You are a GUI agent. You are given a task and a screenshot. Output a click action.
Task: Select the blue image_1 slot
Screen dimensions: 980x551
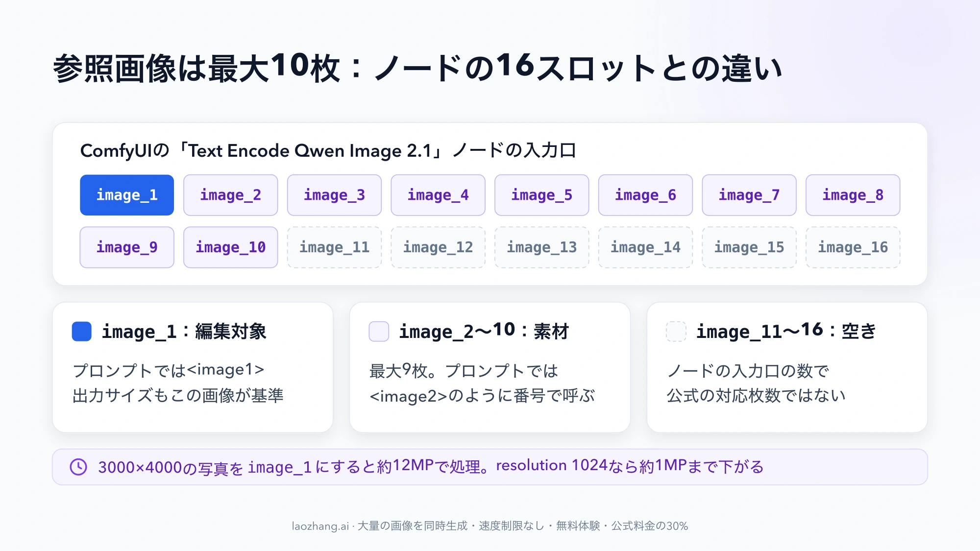tap(127, 195)
